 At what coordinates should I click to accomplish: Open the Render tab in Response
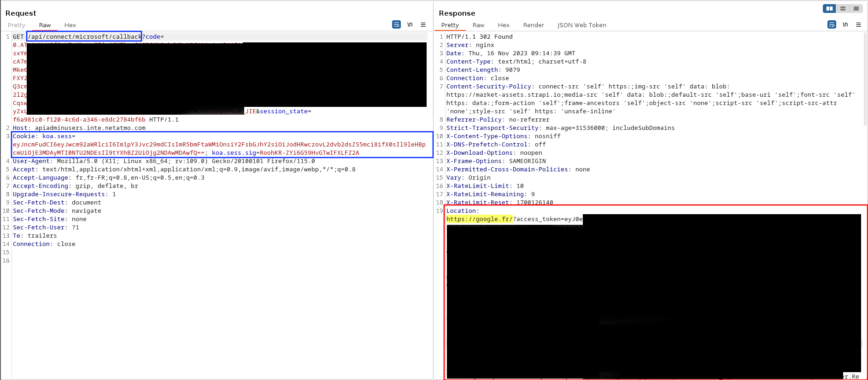tap(534, 25)
